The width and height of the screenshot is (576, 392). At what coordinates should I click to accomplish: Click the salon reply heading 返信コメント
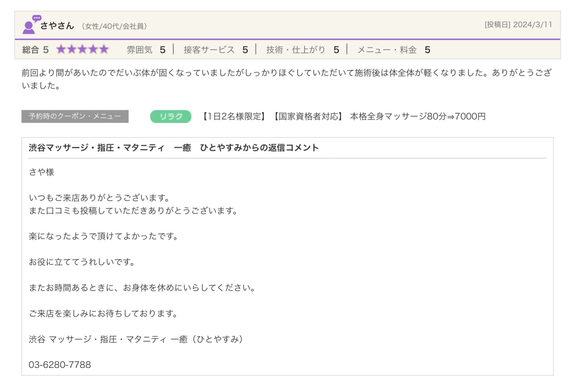pos(174,148)
